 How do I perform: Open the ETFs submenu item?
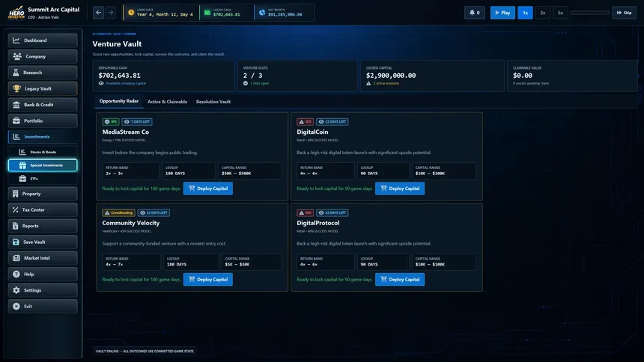pyautogui.click(x=42, y=179)
